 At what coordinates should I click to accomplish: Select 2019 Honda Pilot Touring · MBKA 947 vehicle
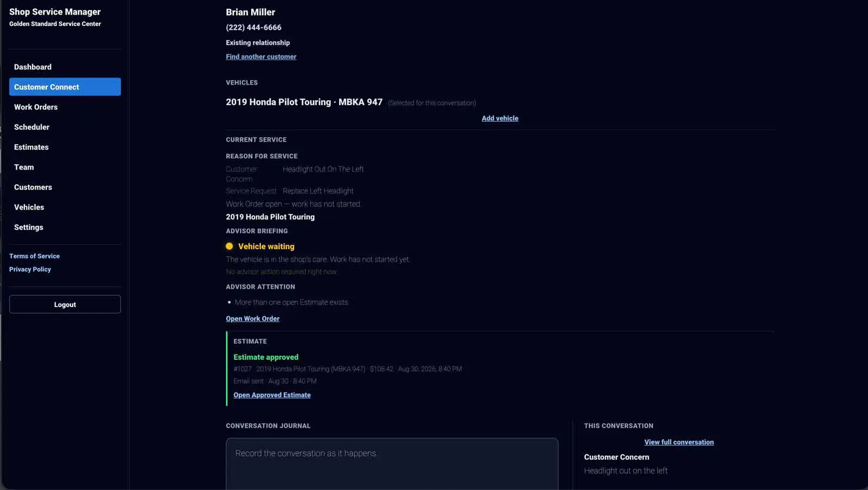pyautogui.click(x=304, y=102)
